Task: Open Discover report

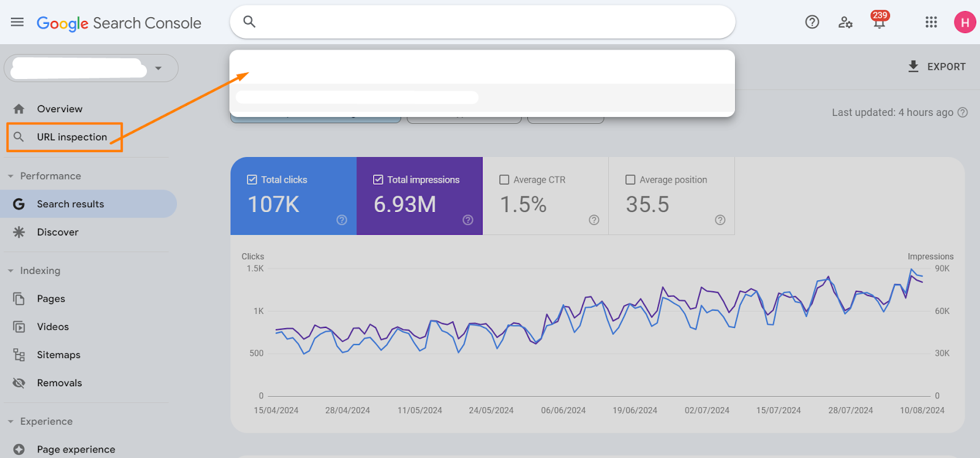Action: coord(58,232)
